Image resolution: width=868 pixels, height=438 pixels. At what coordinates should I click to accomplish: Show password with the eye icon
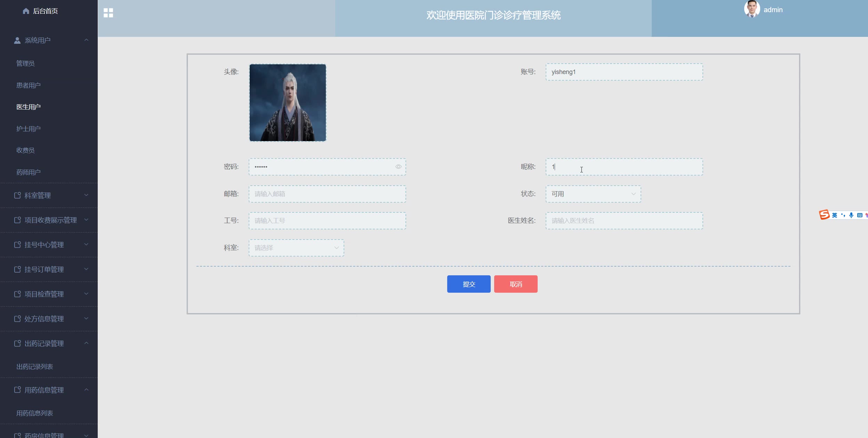[x=399, y=167]
